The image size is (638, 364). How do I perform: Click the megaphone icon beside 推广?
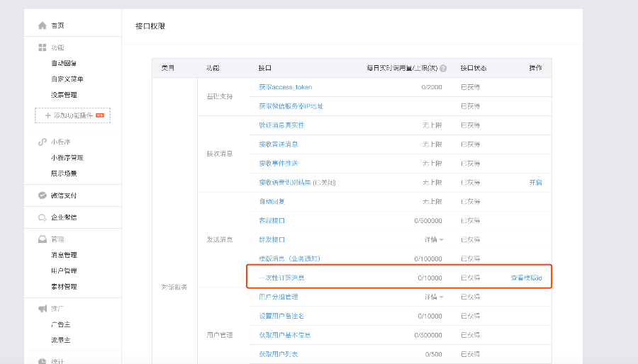click(43, 309)
